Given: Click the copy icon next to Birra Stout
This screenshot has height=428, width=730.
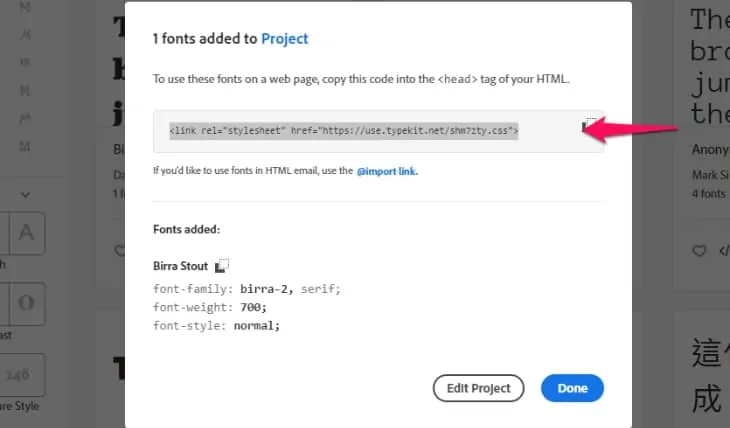Looking at the screenshot, I should [x=222, y=266].
